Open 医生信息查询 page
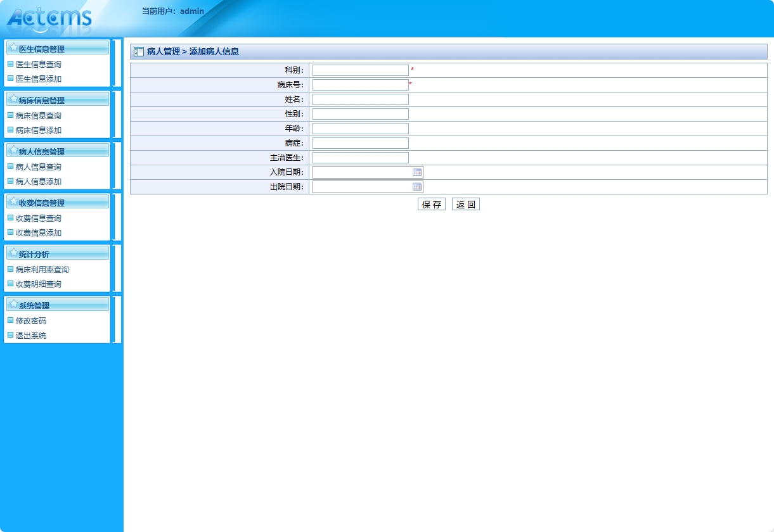Screen dimensions: 774x532 [39, 65]
